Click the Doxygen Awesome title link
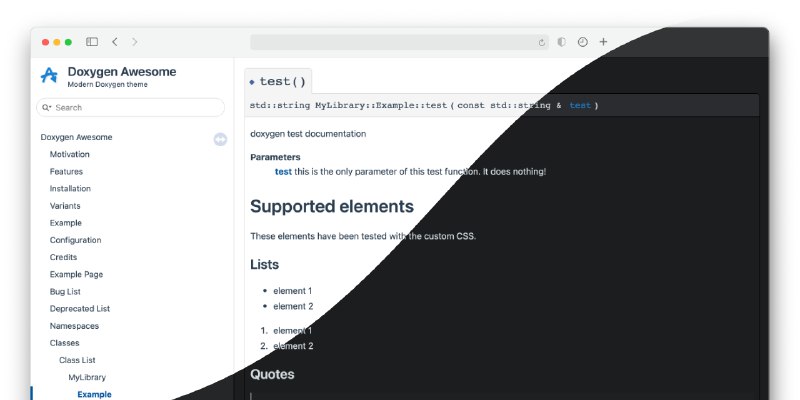The width and height of the screenshot is (800, 400). pos(122,71)
